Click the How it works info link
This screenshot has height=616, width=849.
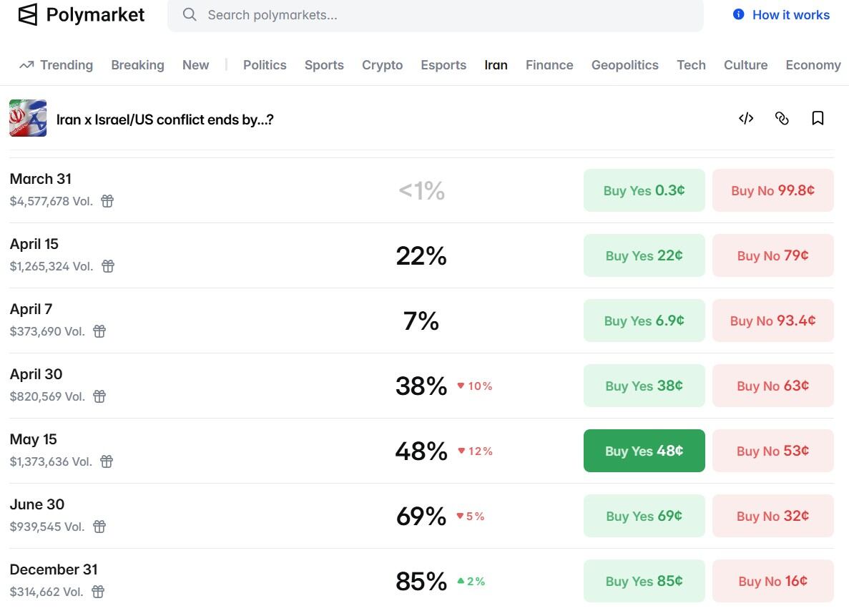tap(782, 15)
